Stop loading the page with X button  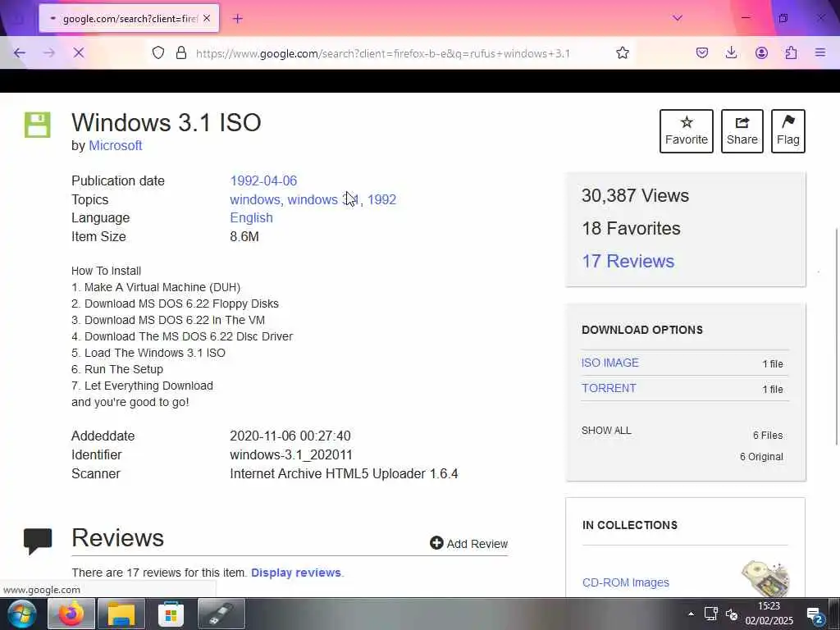(79, 53)
